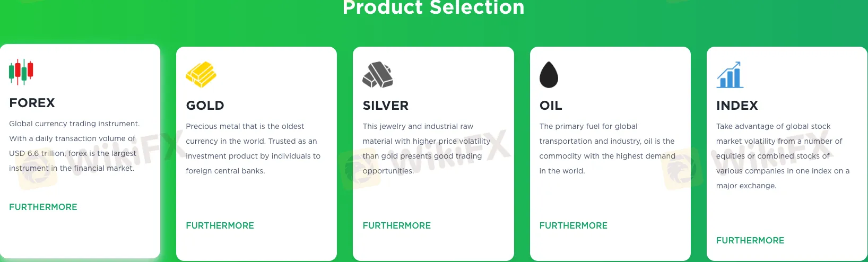
Task: Open the FURTHERMORE link under Forex
Action: pyautogui.click(x=43, y=207)
